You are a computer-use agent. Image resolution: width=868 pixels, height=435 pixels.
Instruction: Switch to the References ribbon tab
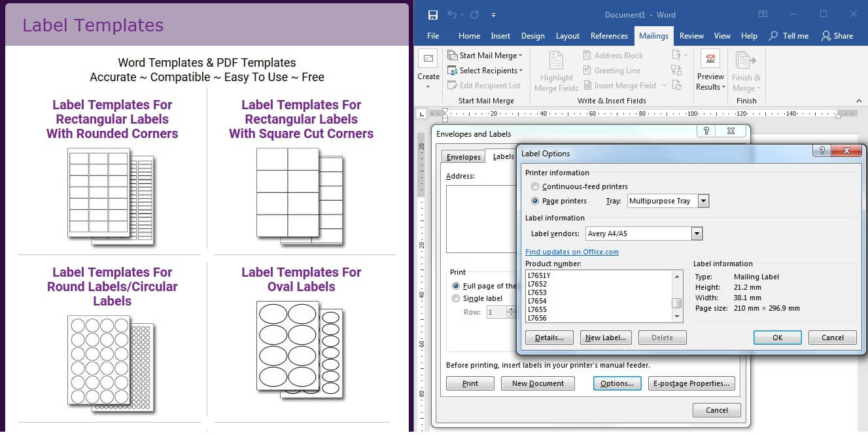609,36
